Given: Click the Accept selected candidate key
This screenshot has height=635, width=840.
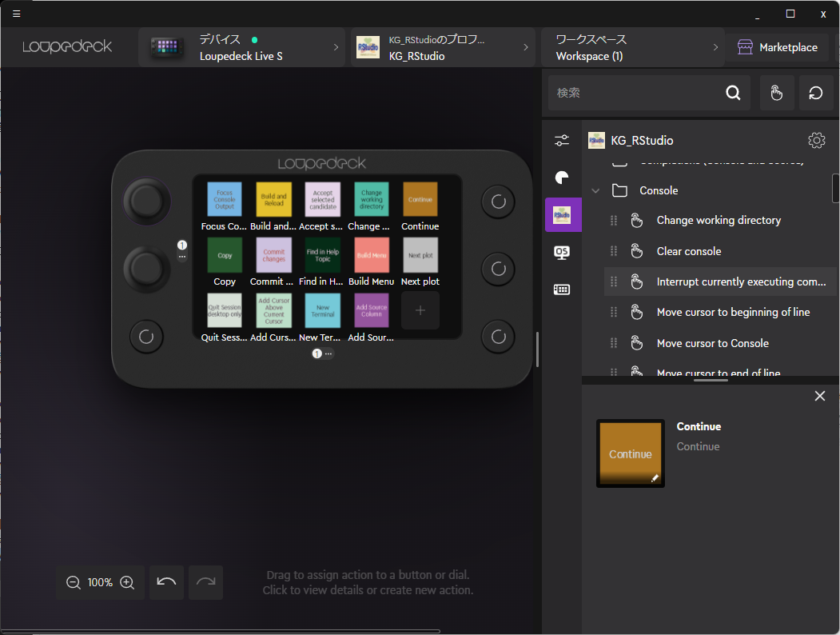Looking at the screenshot, I should tap(323, 199).
